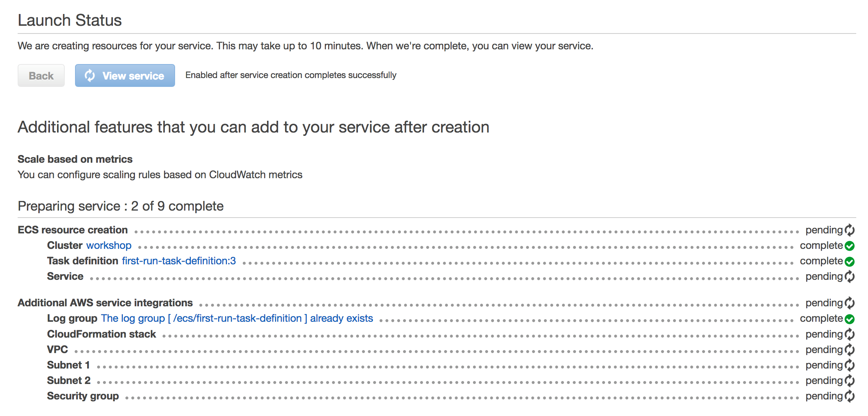
Task: Click the Scale based on metrics heading
Action: 75,159
